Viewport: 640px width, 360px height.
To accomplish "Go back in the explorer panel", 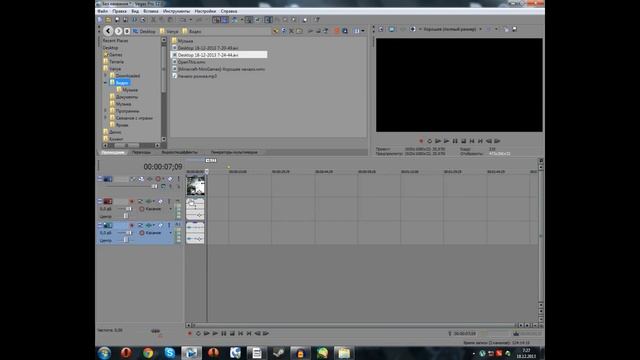I will point(108,31).
